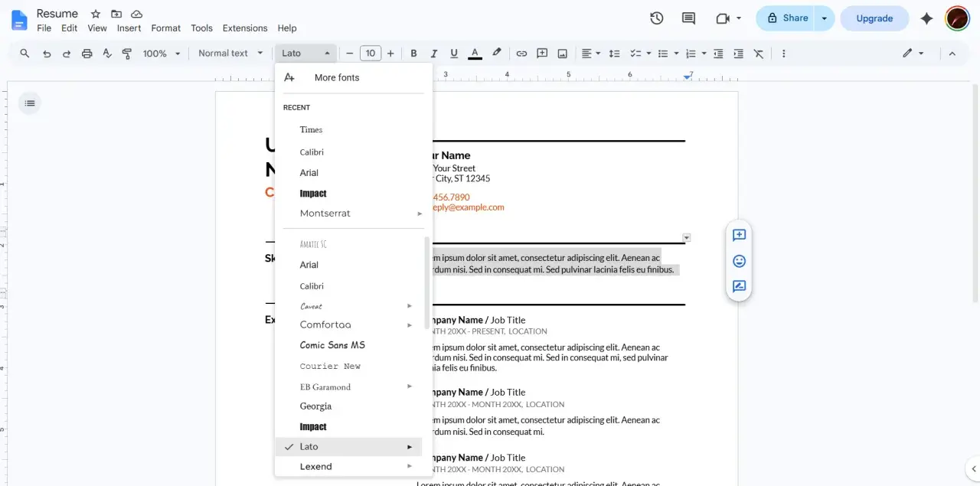Image resolution: width=980 pixels, height=486 pixels.
Task: Open the Normal text style dropdown
Action: (230, 54)
